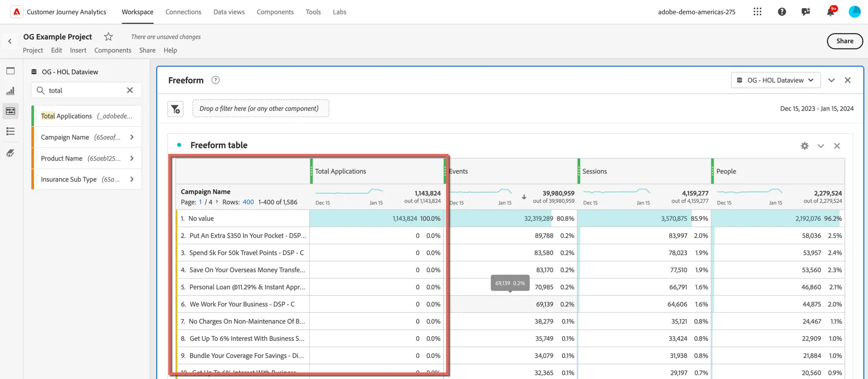Click the filter funnel icon
The height and width of the screenshot is (379, 868).
[x=175, y=109]
